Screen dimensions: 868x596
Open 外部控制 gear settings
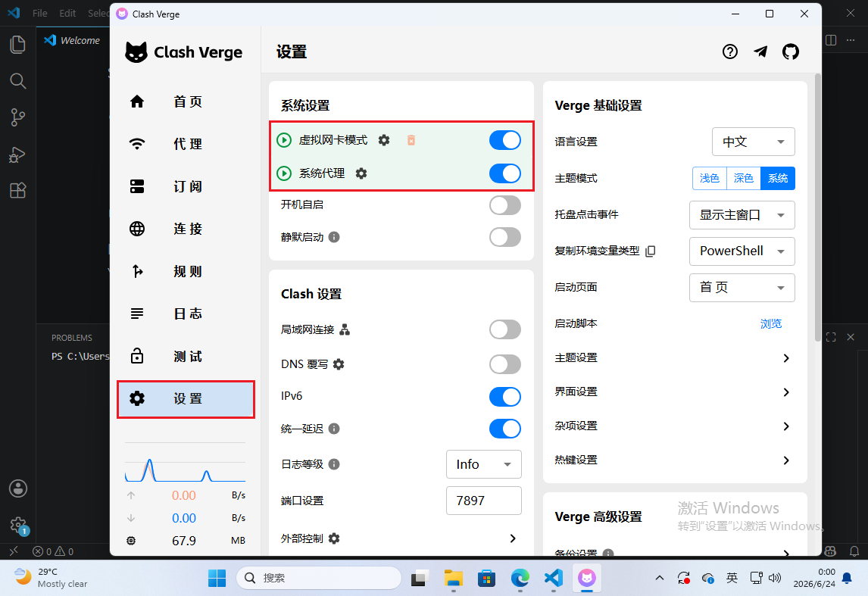(334, 538)
